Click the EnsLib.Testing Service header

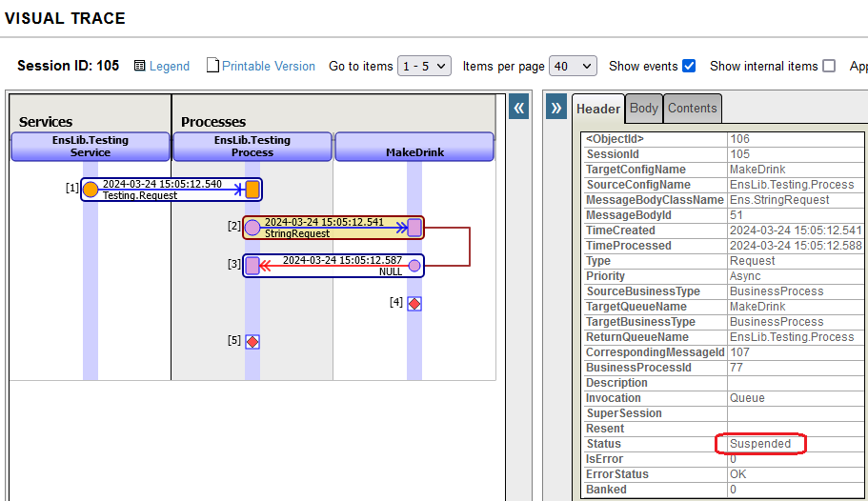click(91, 147)
